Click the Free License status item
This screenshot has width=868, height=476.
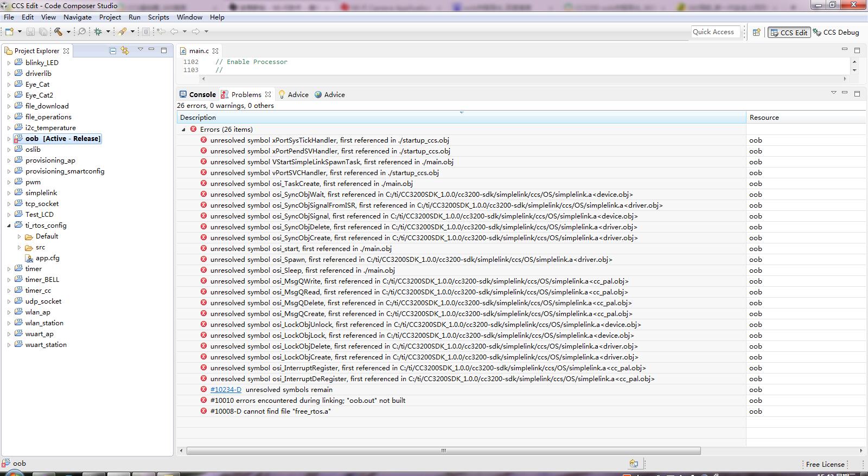click(825, 464)
